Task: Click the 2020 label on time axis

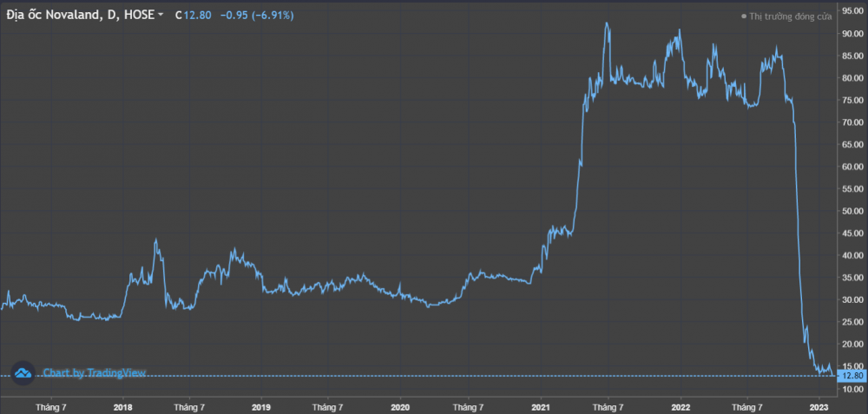Action: point(400,405)
